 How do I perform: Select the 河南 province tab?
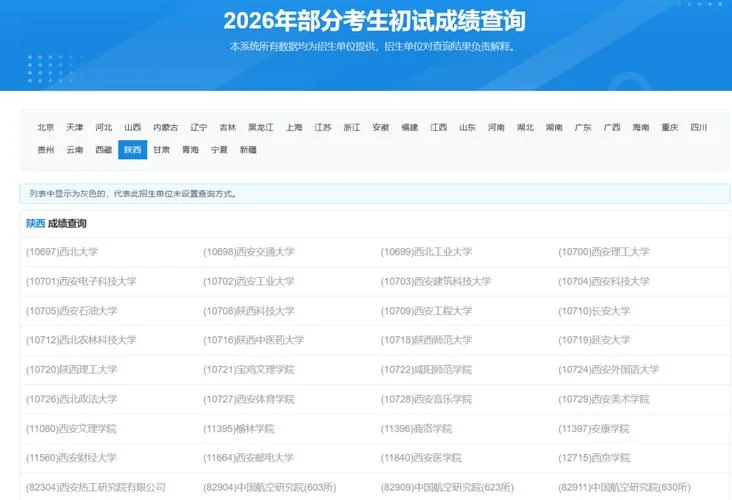click(x=496, y=127)
